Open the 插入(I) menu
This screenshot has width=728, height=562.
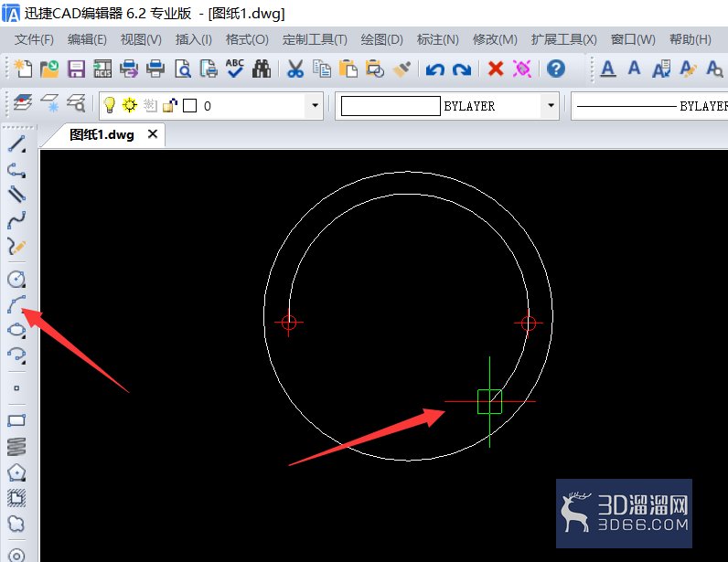(194, 40)
